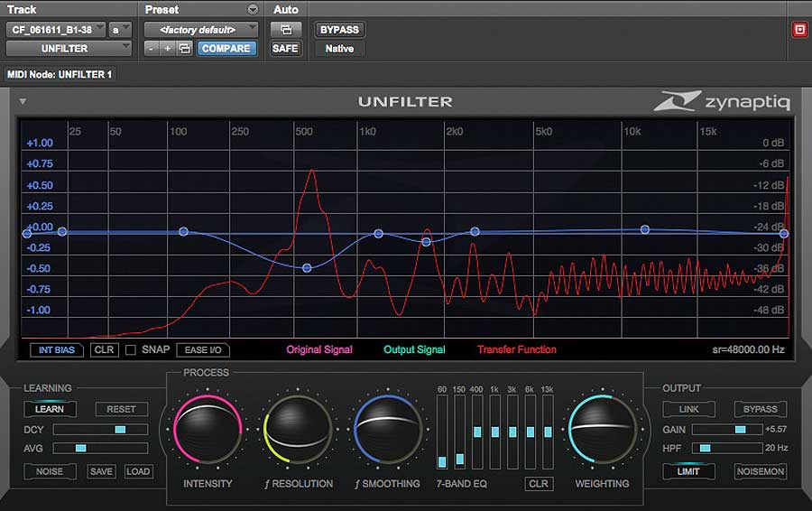Click the WEIGHTING knob
Screen dimensions: 812x511
tap(602, 430)
